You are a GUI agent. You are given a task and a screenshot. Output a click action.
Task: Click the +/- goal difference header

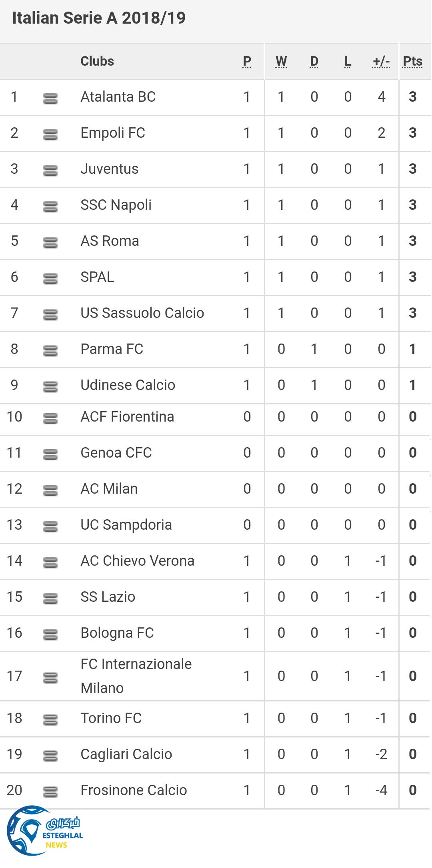[381, 61]
